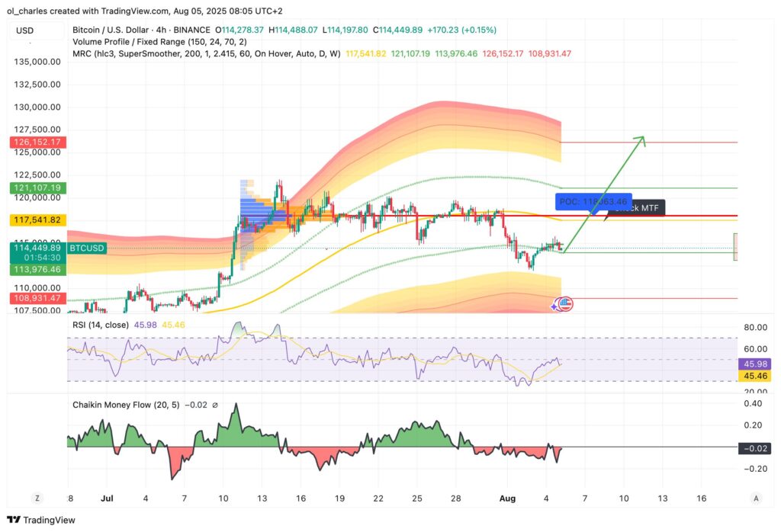Click the red 126,152.17 price label
781x532 pixels.
pyautogui.click(x=37, y=143)
